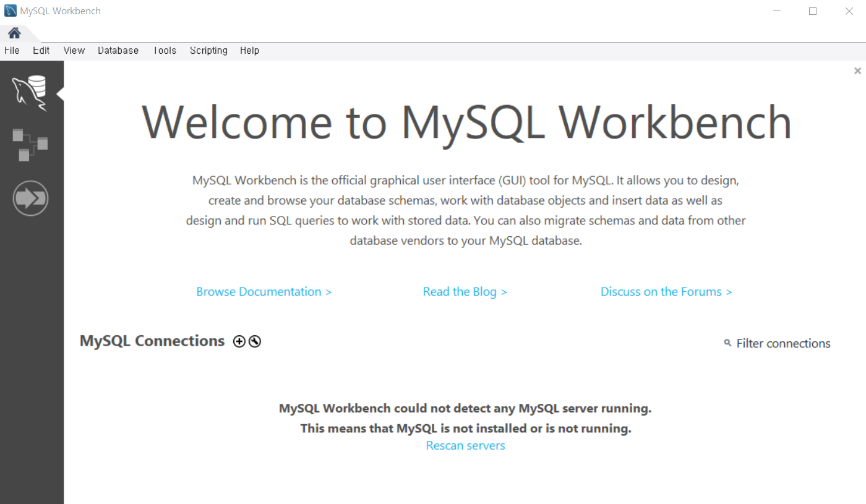Screen dimensions: 866x504
Task: Click the MySQL Workbench title bar app icon
Action: coord(11,11)
